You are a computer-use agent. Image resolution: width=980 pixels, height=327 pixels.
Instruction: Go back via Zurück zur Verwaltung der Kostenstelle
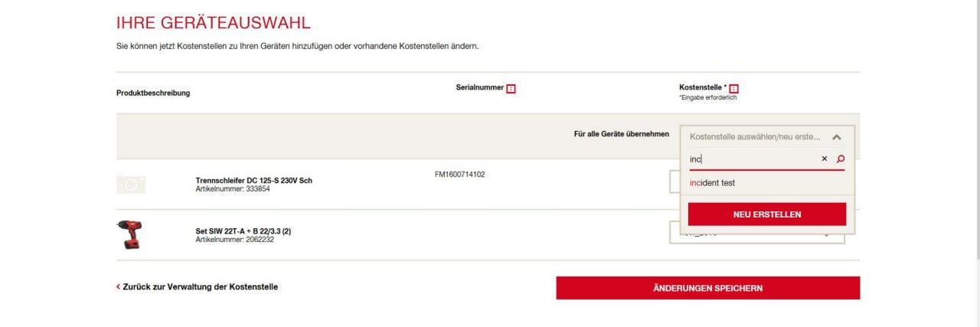201,287
